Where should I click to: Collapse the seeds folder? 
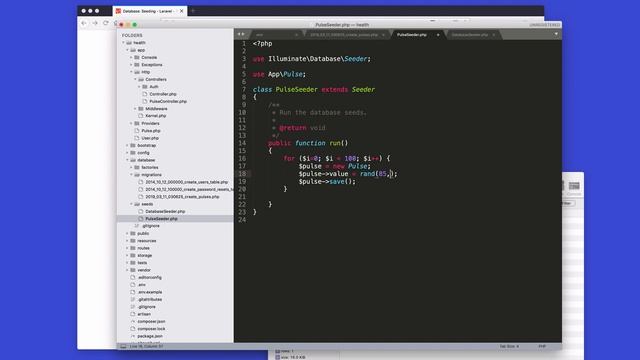[131, 204]
